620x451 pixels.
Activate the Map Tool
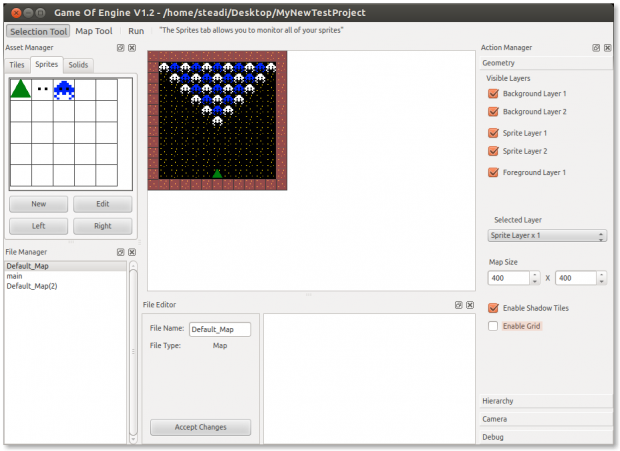click(94, 31)
